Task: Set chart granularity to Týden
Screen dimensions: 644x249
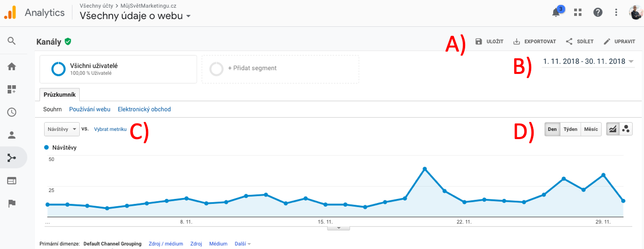Action: pos(570,129)
